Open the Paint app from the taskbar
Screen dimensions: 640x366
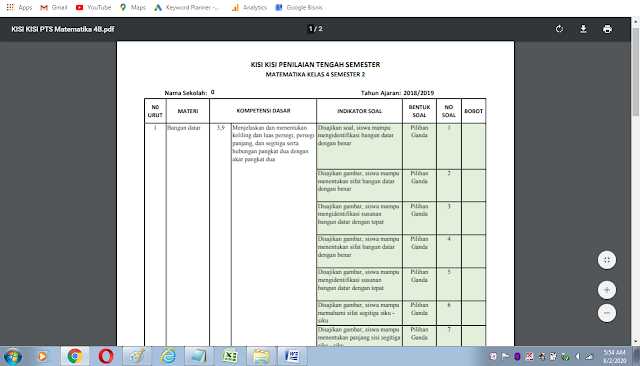point(137,356)
